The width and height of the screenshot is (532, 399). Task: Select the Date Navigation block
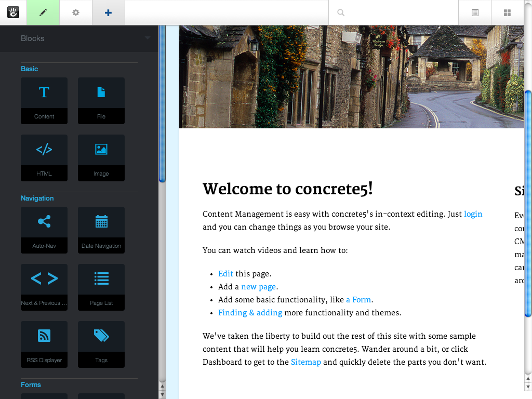pyautogui.click(x=101, y=230)
